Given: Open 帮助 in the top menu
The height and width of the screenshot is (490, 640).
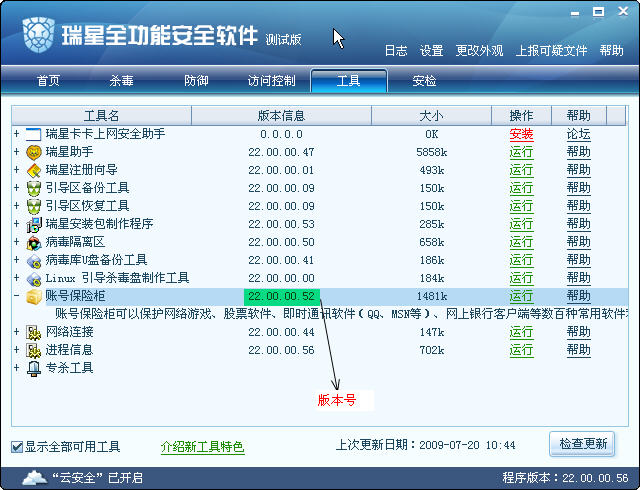Looking at the screenshot, I should [611, 51].
